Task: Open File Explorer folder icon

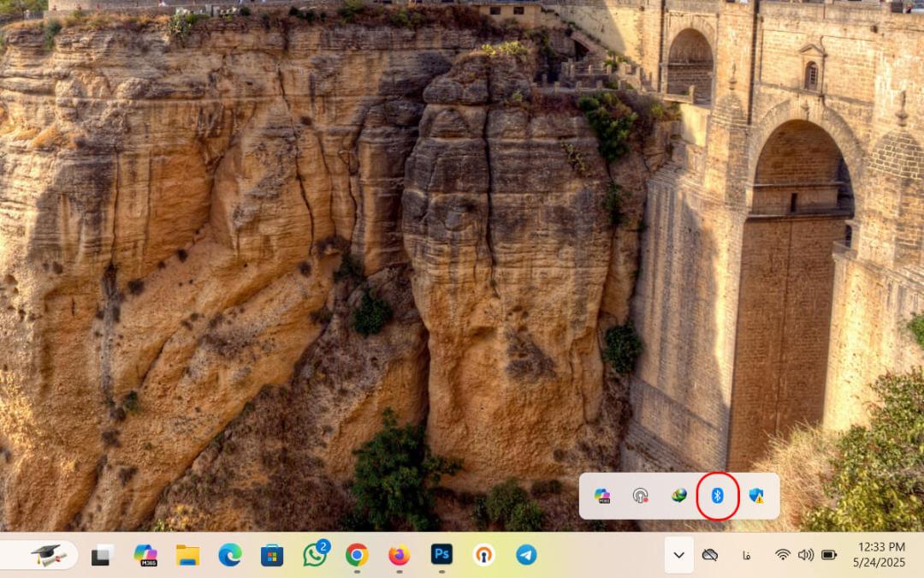Action: (187, 555)
